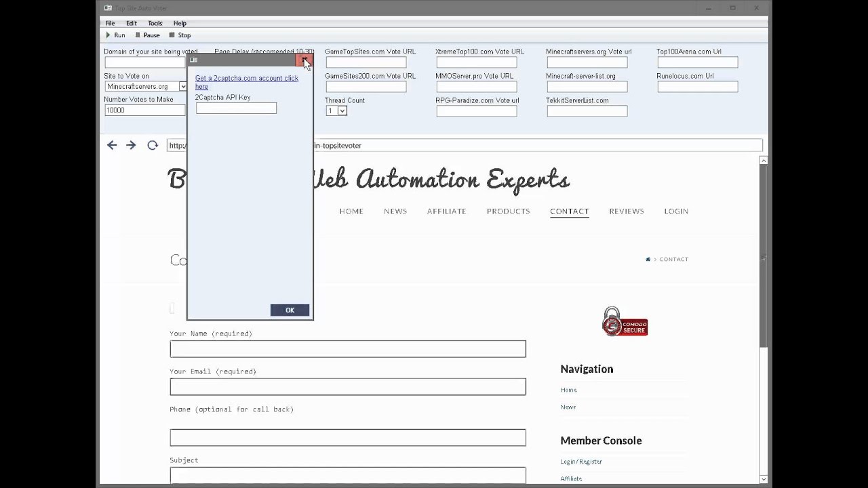
Task: Click the Top Site Auto Voter title icon
Action: point(108,8)
